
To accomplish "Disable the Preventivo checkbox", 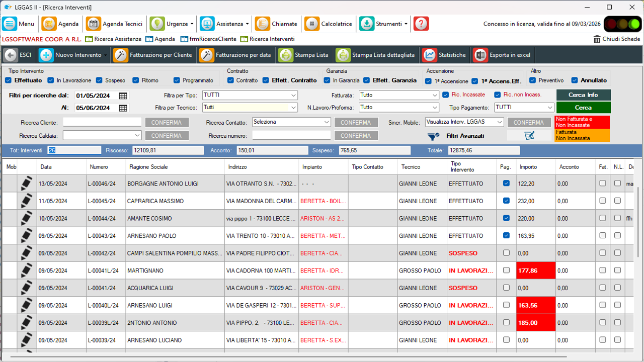I will (532, 80).
